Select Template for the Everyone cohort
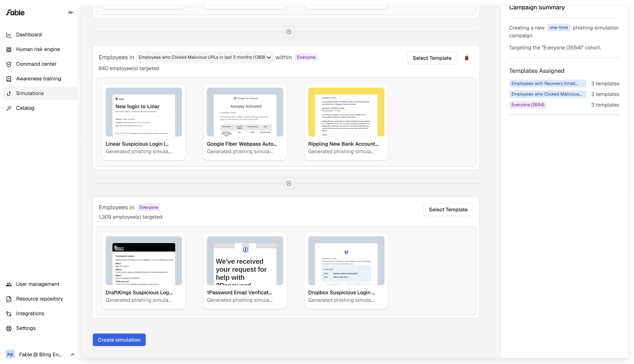Screen dimensions: 634x364 [x=448, y=210]
